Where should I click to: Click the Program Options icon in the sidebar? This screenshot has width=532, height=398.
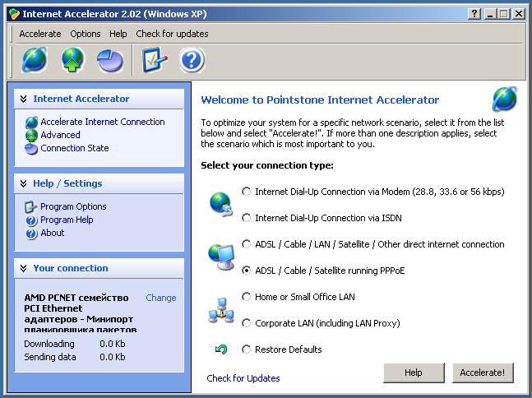point(31,206)
